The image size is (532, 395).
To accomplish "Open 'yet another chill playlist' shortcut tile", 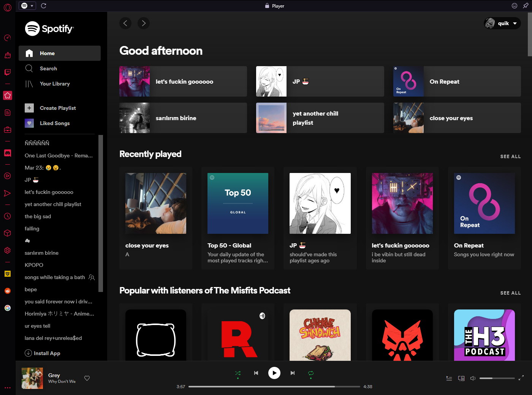I will point(320,118).
